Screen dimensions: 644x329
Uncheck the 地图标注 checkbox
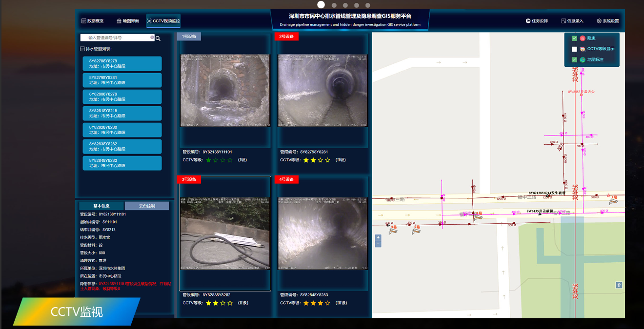tap(574, 59)
